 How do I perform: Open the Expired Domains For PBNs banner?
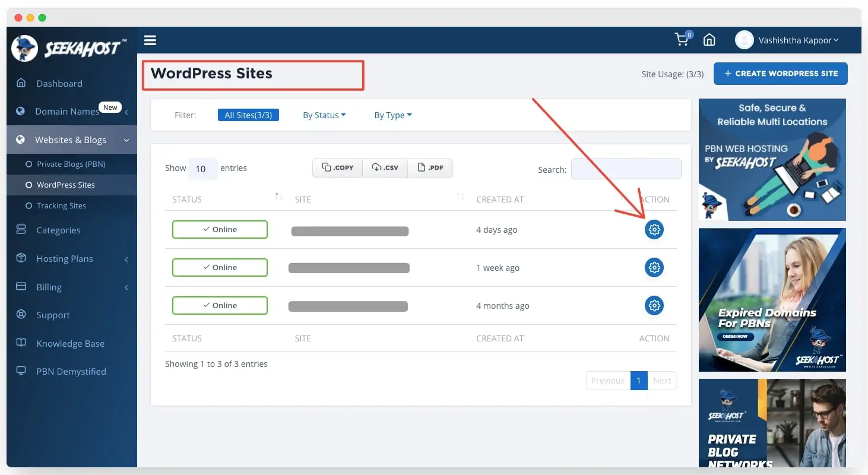772,300
